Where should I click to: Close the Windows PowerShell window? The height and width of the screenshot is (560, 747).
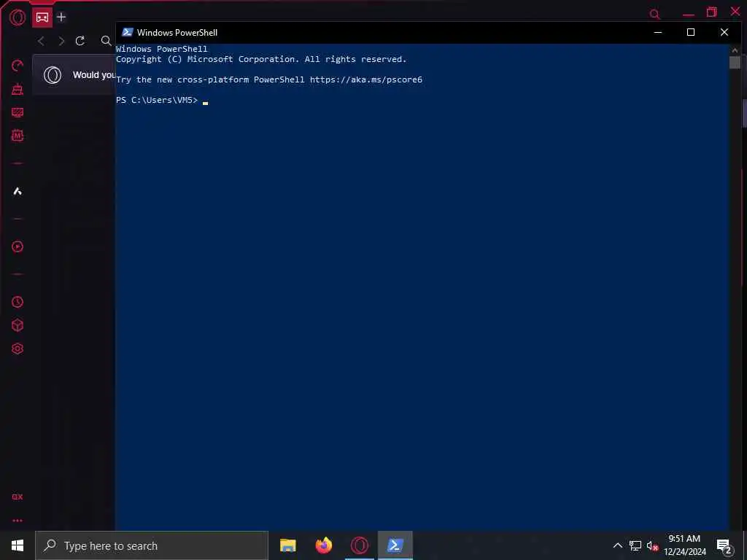click(724, 32)
